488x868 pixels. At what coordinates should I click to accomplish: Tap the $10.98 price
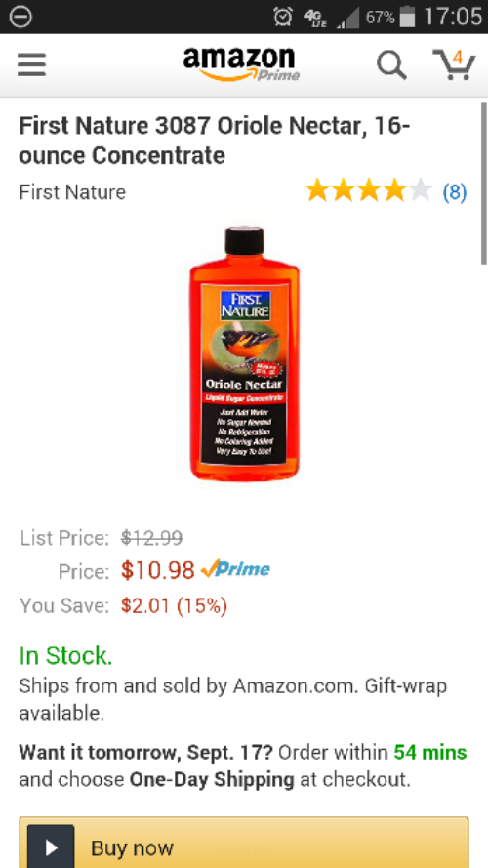158,569
